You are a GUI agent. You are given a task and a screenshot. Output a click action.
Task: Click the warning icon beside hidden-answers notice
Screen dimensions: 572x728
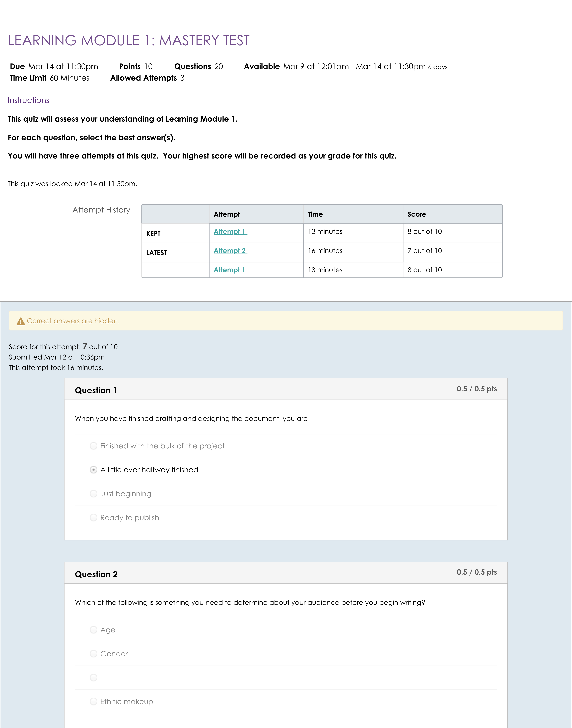pos(21,321)
